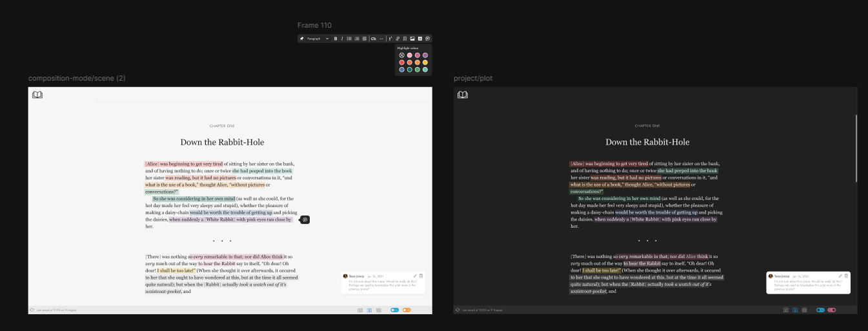
Task: Open the Paragraph style dropdown
Action: [x=318, y=39]
